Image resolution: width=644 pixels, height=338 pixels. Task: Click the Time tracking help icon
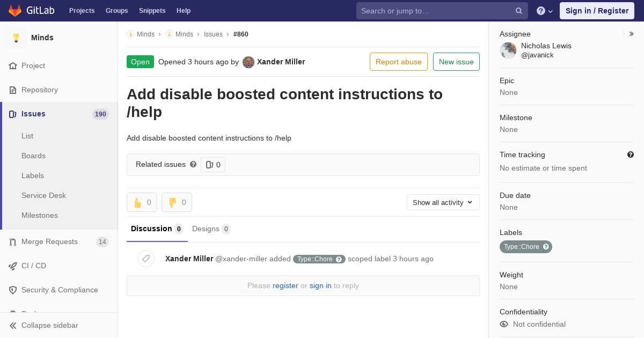[x=631, y=155]
